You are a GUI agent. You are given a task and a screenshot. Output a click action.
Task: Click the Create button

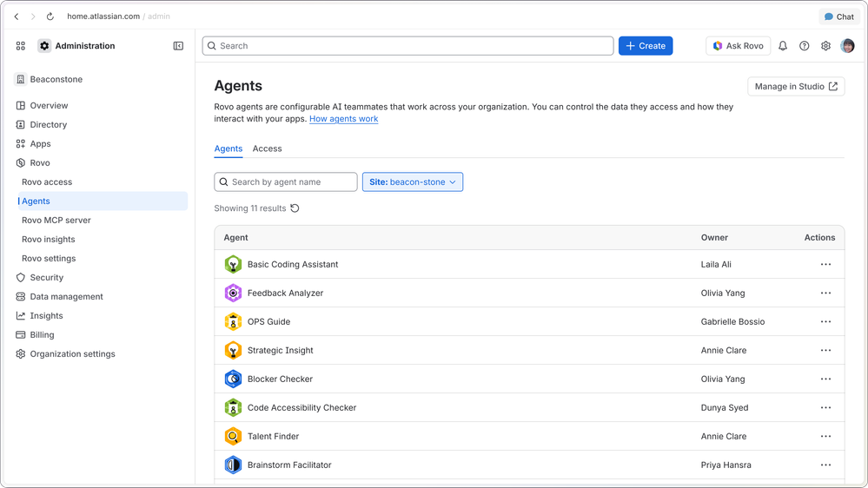(x=646, y=46)
